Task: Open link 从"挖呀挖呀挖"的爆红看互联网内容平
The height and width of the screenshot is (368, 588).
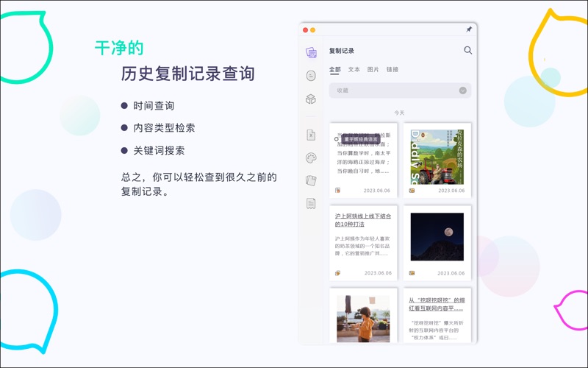Action: (x=437, y=304)
